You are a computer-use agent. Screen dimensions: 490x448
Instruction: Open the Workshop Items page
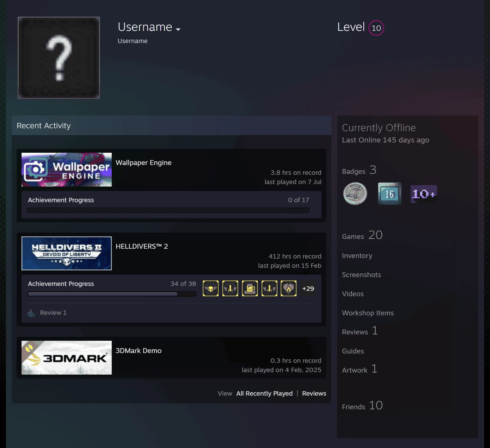368,313
